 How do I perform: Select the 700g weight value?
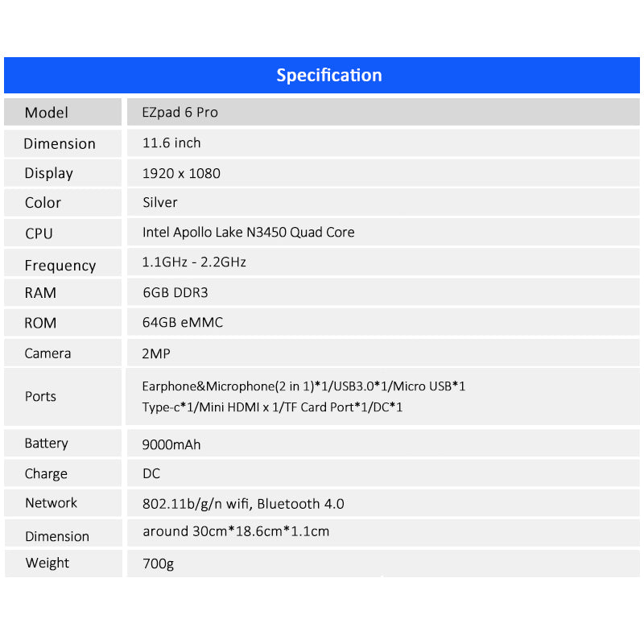pos(158,563)
